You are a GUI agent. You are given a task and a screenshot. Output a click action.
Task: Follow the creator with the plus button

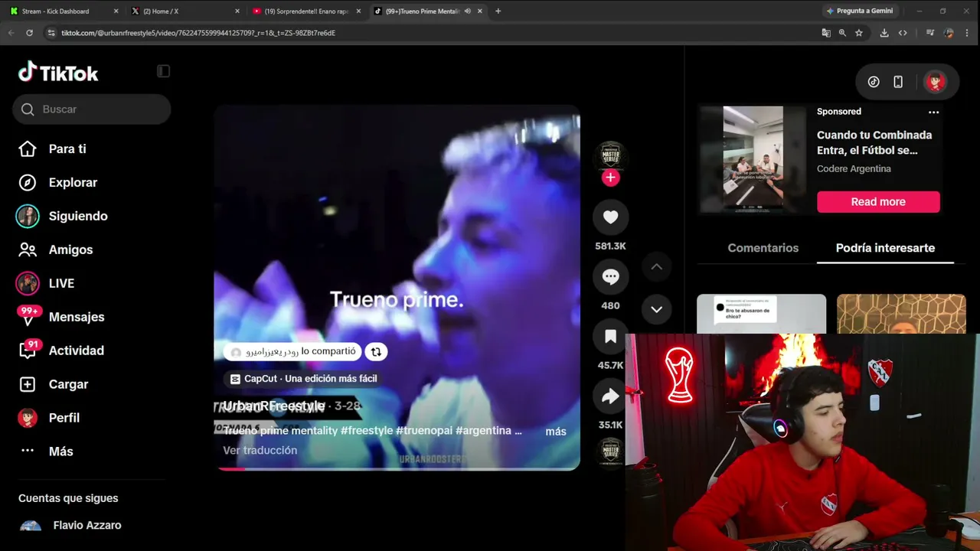coord(610,178)
